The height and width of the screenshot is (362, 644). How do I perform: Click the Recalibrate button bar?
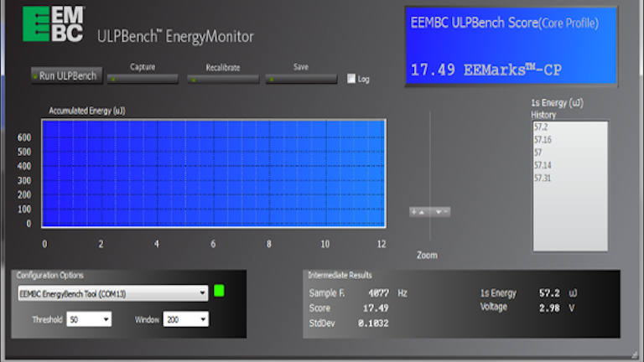tap(223, 80)
